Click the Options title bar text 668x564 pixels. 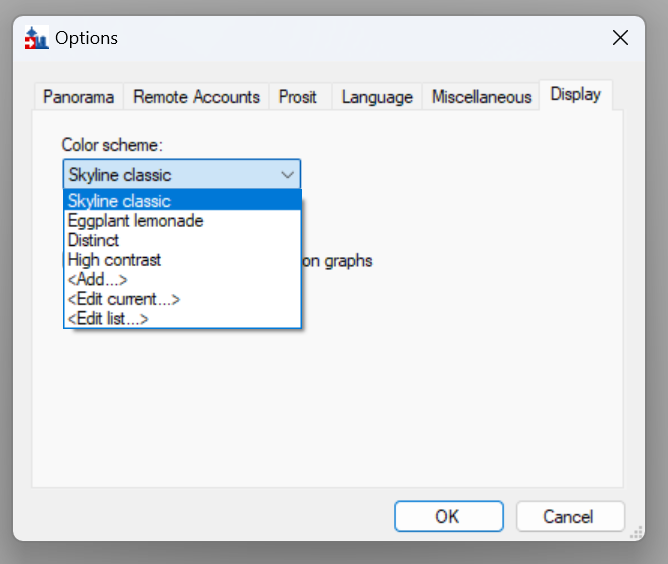(x=86, y=39)
